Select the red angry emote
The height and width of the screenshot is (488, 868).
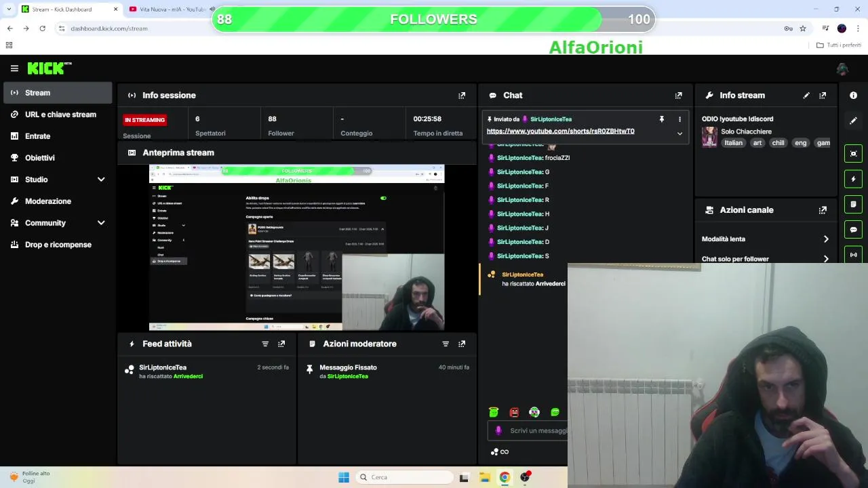pos(514,412)
